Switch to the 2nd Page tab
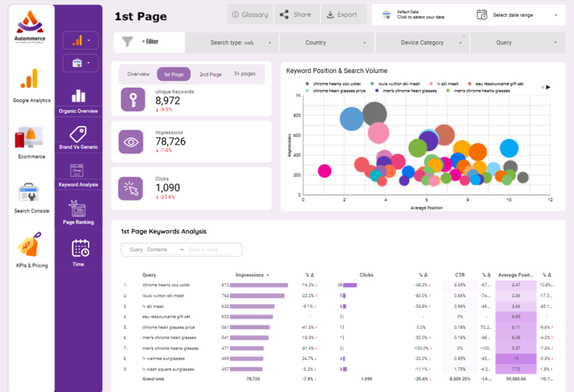This screenshot has width=574, height=392. click(x=211, y=75)
